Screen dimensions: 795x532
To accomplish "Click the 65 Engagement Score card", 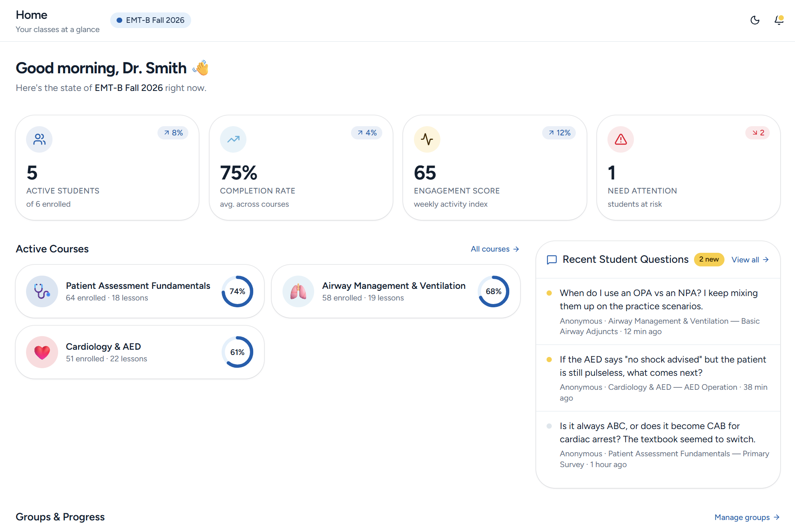I will click(495, 168).
